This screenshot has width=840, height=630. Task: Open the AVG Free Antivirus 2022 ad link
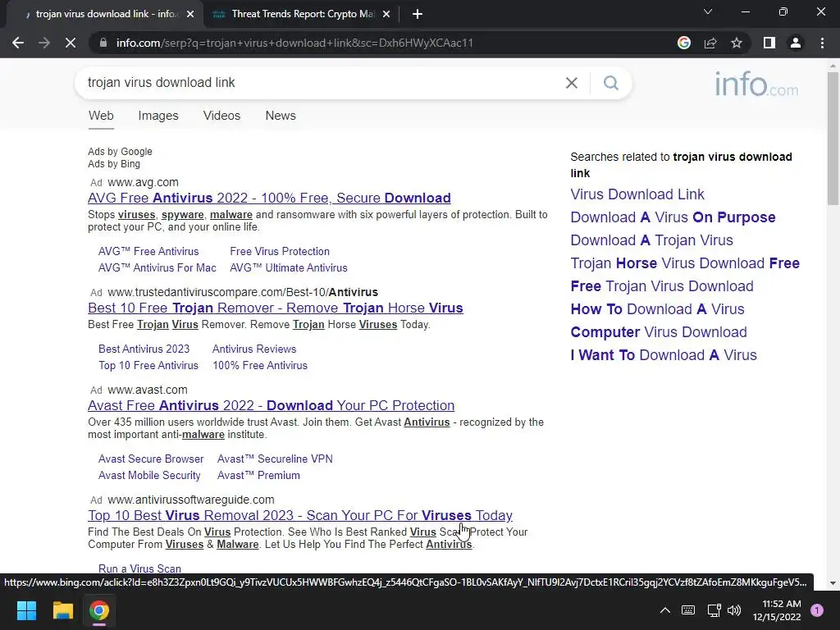269,199
